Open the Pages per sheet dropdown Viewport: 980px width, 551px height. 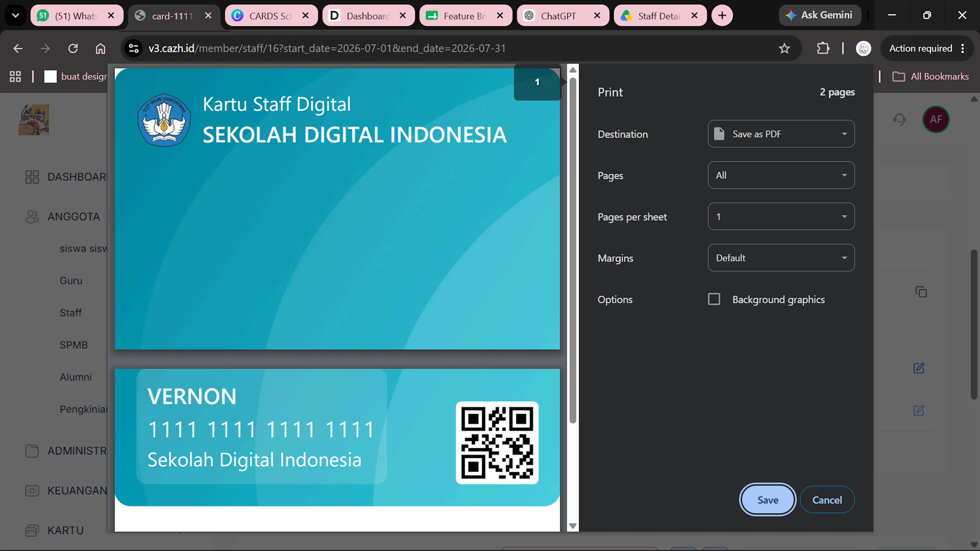pos(781,216)
